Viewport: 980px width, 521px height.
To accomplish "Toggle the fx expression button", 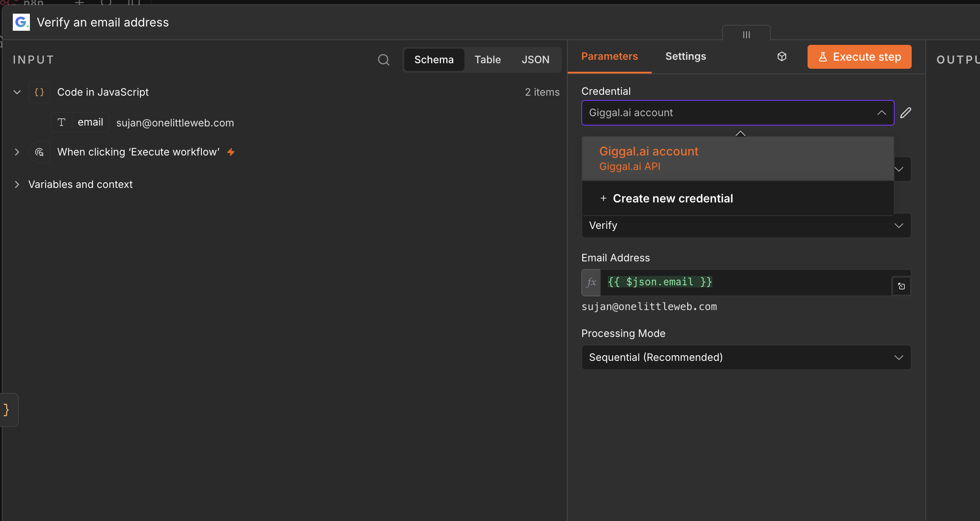I will point(591,282).
